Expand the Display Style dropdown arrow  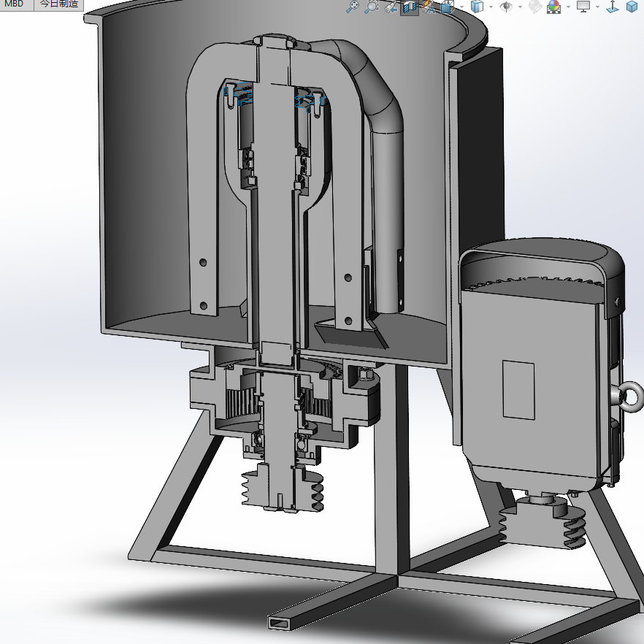491,7
